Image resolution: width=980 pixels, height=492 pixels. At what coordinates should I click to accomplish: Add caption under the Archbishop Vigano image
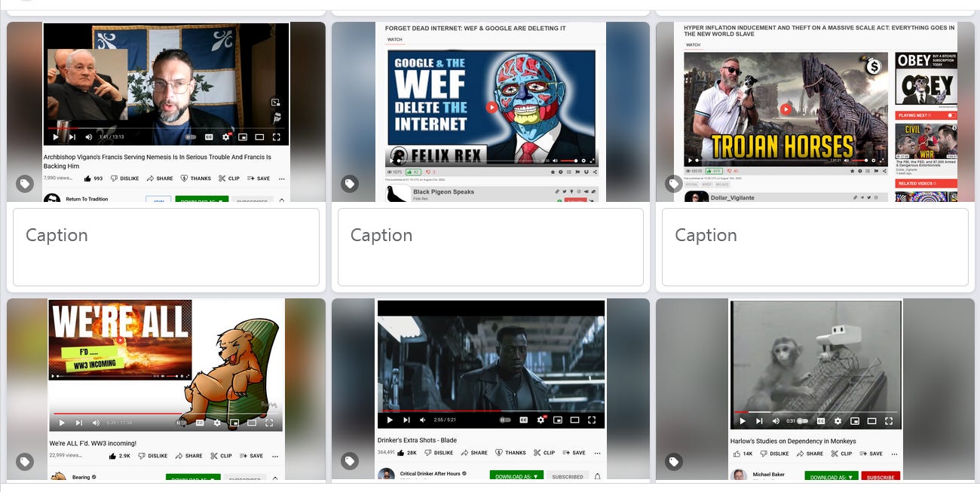click(x=166, y=247)
